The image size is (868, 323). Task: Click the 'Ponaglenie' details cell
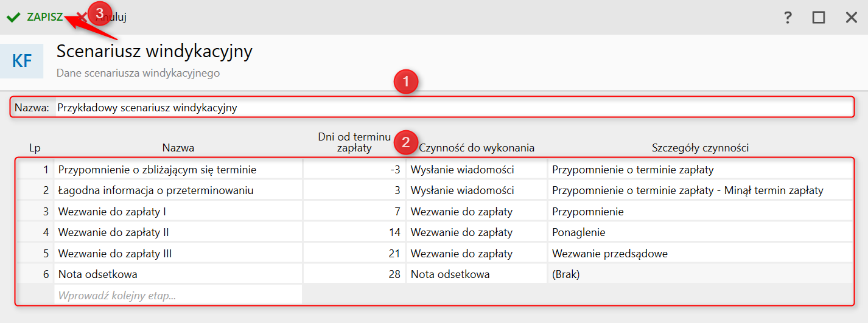pyautogui.click(x=700, y=232)
